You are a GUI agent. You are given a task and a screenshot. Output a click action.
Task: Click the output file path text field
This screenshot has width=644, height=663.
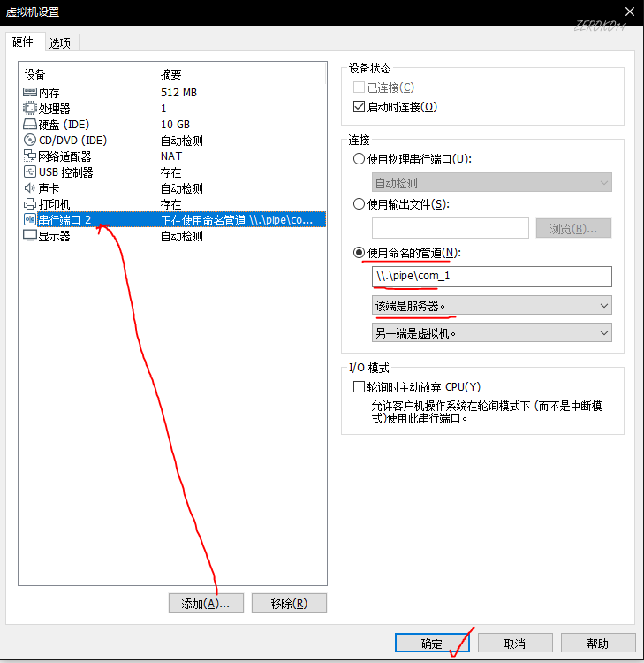(x=450, y=228)
